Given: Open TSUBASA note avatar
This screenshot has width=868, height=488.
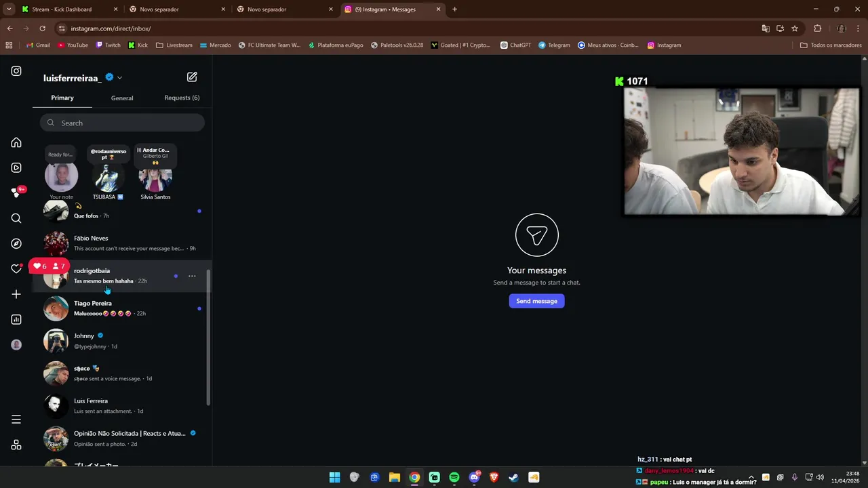Looking at the screenshot, I should pos(108,178).
